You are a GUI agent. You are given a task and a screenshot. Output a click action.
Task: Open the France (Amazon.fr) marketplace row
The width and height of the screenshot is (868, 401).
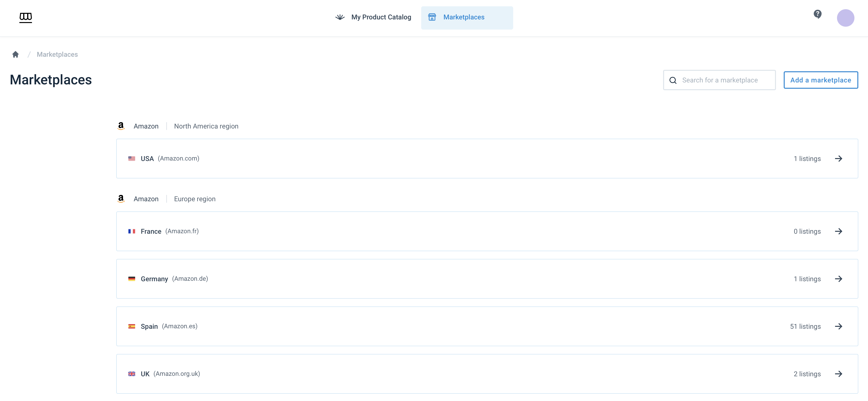[x=487, y=231]
